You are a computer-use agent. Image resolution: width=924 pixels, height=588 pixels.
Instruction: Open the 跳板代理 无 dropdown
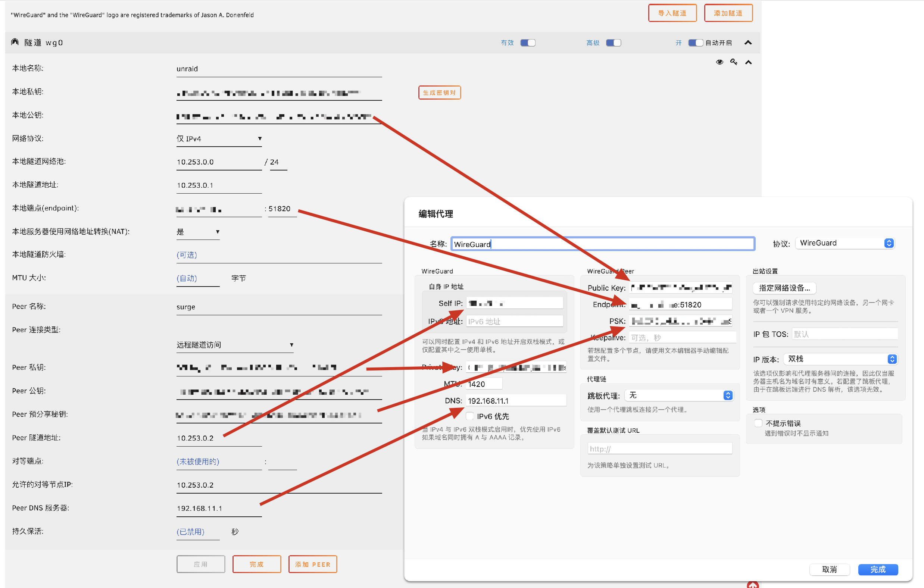tap(679, 395)
